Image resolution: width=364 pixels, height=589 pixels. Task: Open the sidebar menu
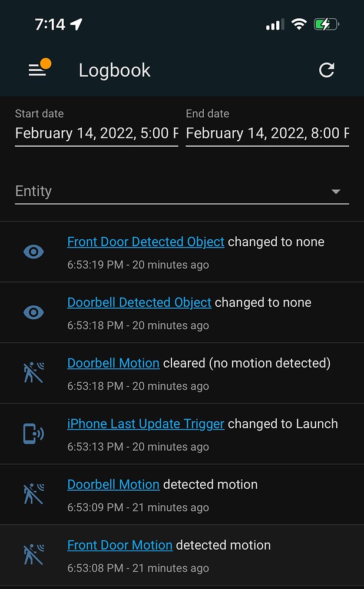37,70
